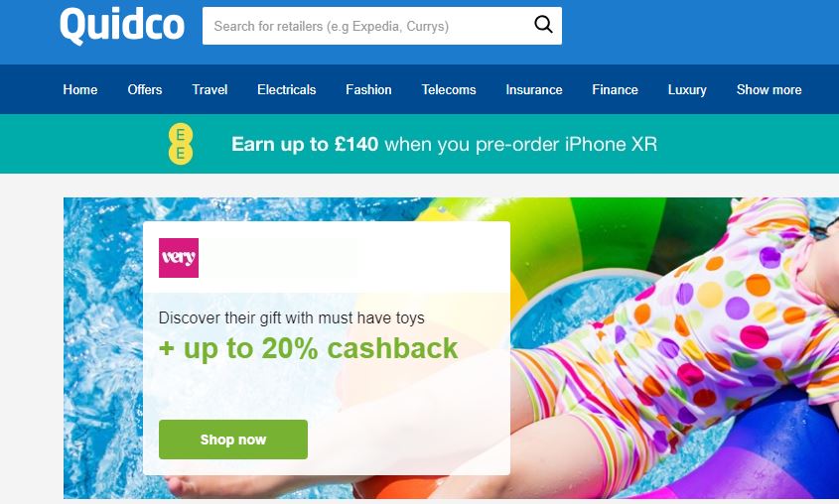Viewport: 839px width, 504px height.
Task: Click the Quidco logo
Action: [122, 25]
